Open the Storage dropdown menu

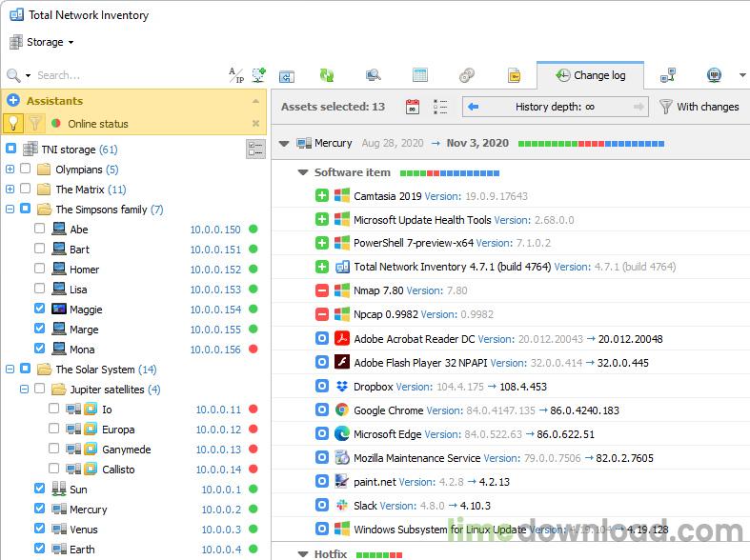point(43,42)
